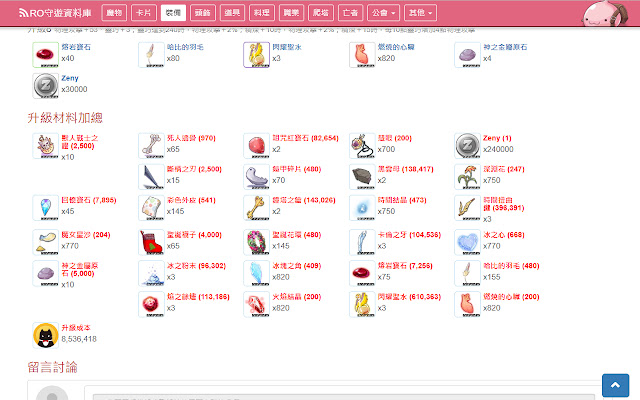Click the ice shard horn icon marked x820

[x=256, y=273]
